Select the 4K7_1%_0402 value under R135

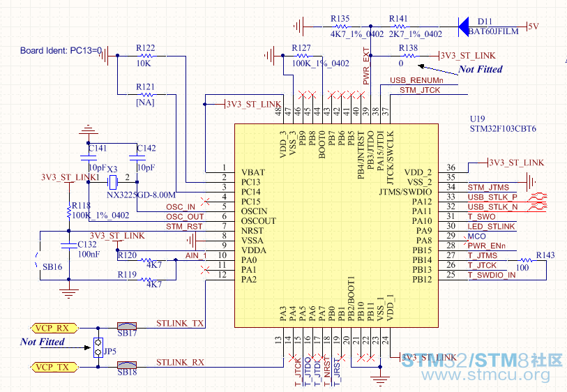pyautogui.click(x=357, y=34)
